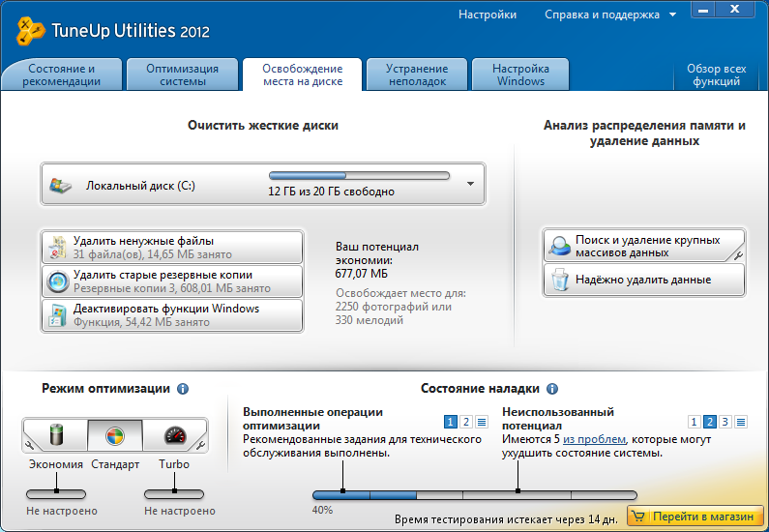Click Деактивировать функции Windows button

[172, 314]
